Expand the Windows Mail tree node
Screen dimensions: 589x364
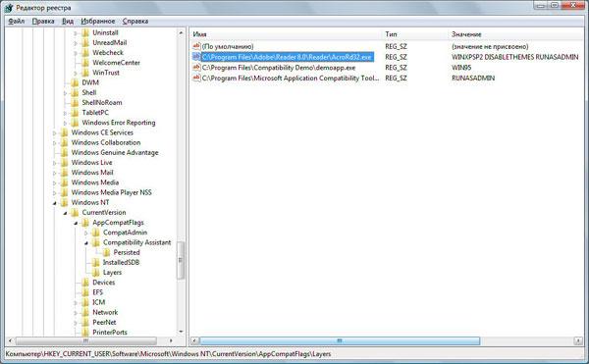point(55,173)
